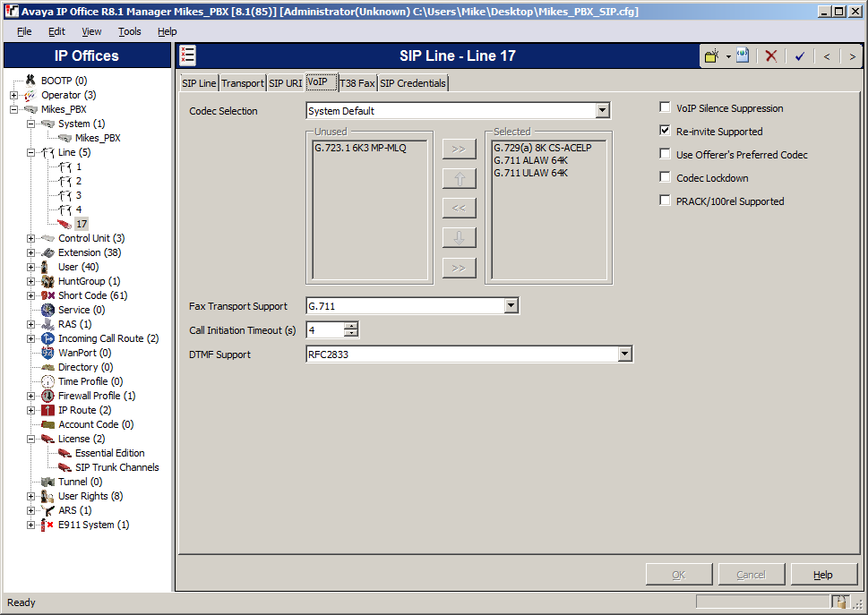Click the Short Code icon
This screenshot has width=868, height=615.
[x=47, y=296]
